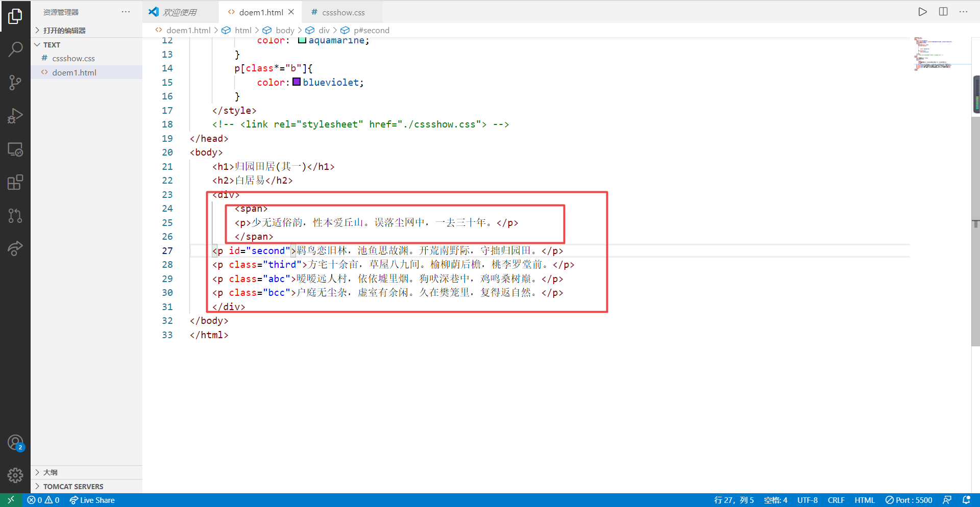Open the Extensions view
This screenshot has height=507, width=980.
pyautogui.click(x=15, y=183)
